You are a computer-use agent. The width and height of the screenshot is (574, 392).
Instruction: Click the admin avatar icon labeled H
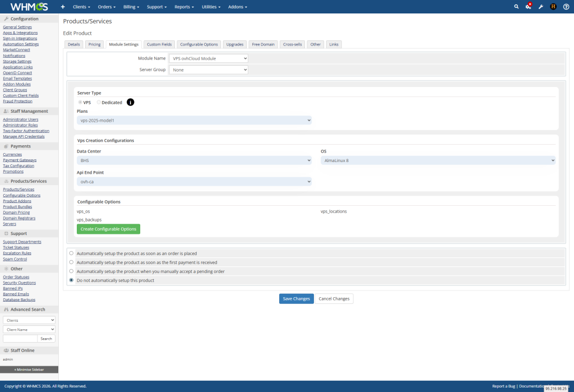(553, 7)
